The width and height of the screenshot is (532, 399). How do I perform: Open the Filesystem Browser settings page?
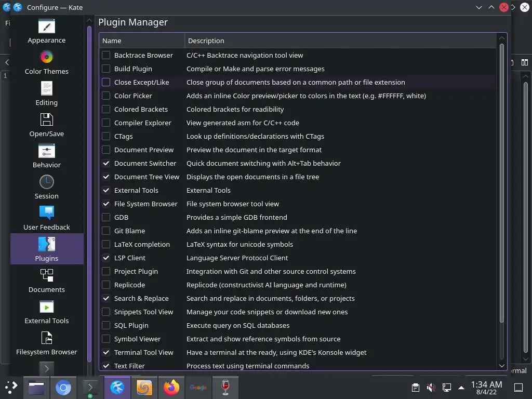pyautogui.click(x=46, y=343)
